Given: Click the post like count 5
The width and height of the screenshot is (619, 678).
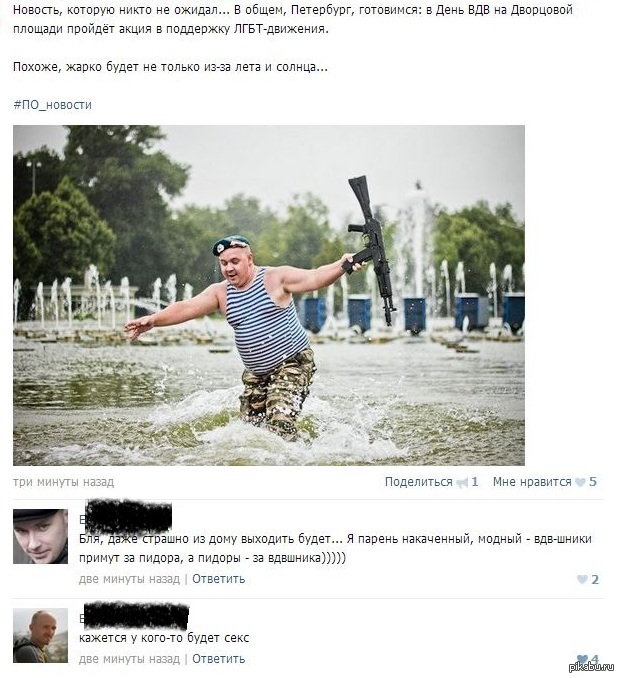Looking at the screenshot, I should 593,482.
